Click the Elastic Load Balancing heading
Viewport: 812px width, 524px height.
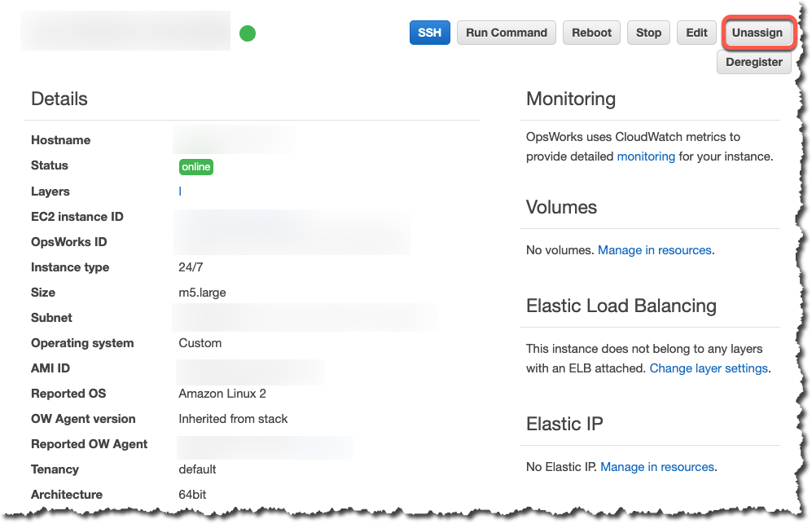tap(621, 306)
